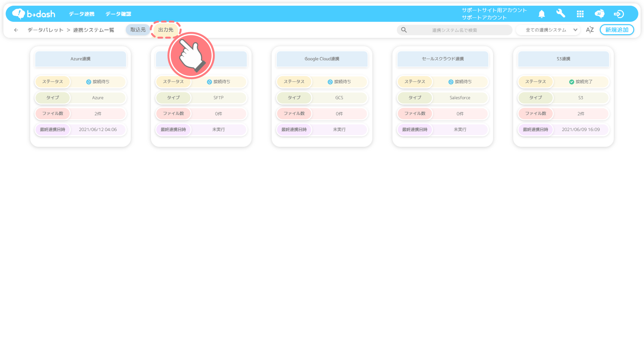
Task: Click SFTP card file count '0件'
Action: 219,114
